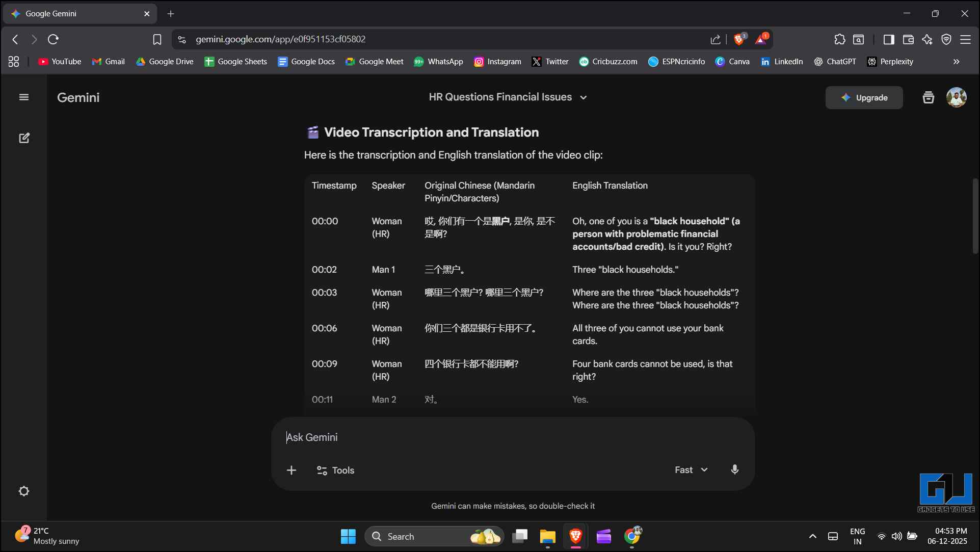Viewport: 980px width, 552px height.
Task: Open the Fast model selector dropdown
Action: [691, 470]
